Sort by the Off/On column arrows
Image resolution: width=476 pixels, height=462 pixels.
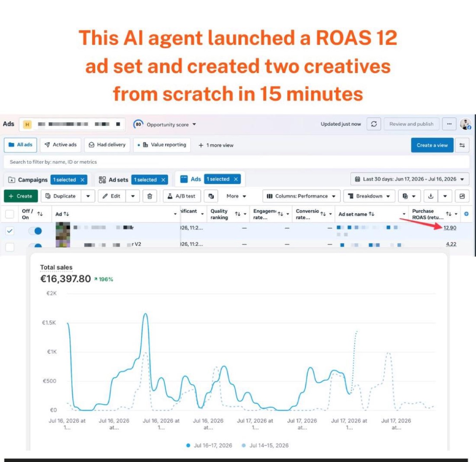tap(40, 214)
